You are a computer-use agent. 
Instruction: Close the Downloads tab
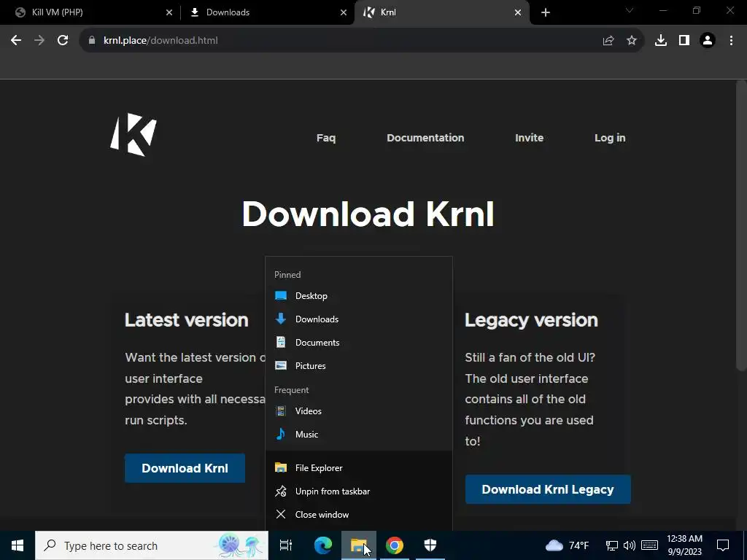click(344, 12)
